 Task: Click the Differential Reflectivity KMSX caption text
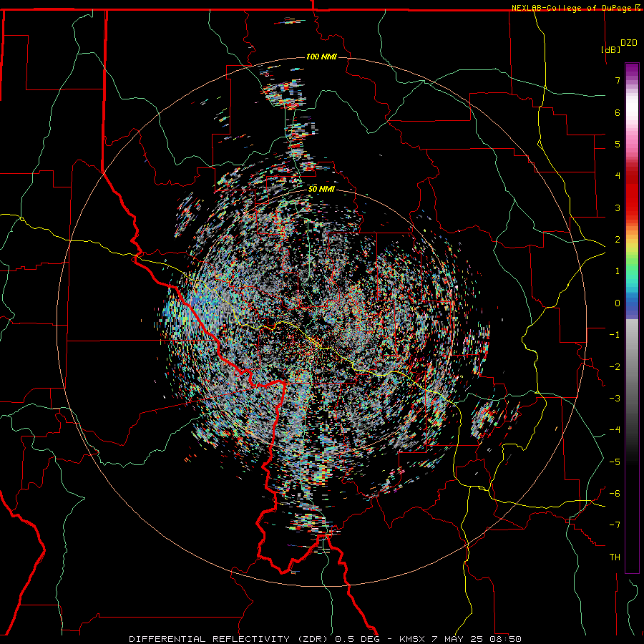pyautogui.click(x=326, y=639)
